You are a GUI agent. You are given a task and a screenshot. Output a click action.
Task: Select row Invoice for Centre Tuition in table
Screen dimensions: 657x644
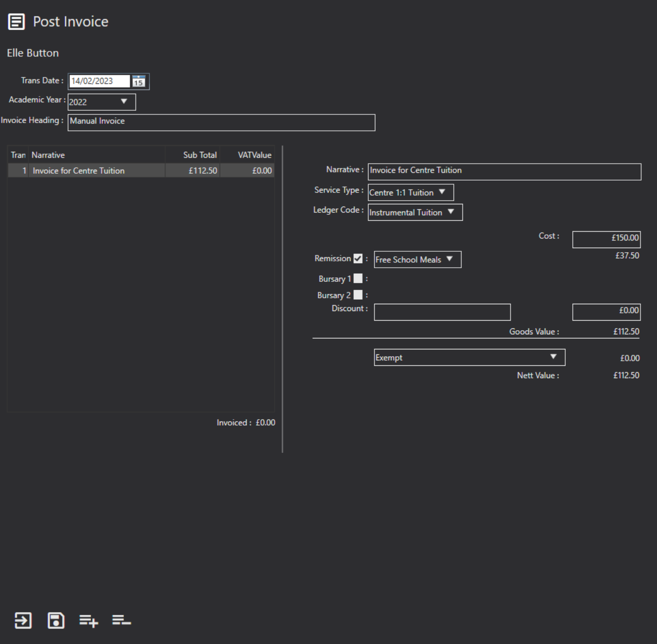pyautogui.click(x=141, y=171)
